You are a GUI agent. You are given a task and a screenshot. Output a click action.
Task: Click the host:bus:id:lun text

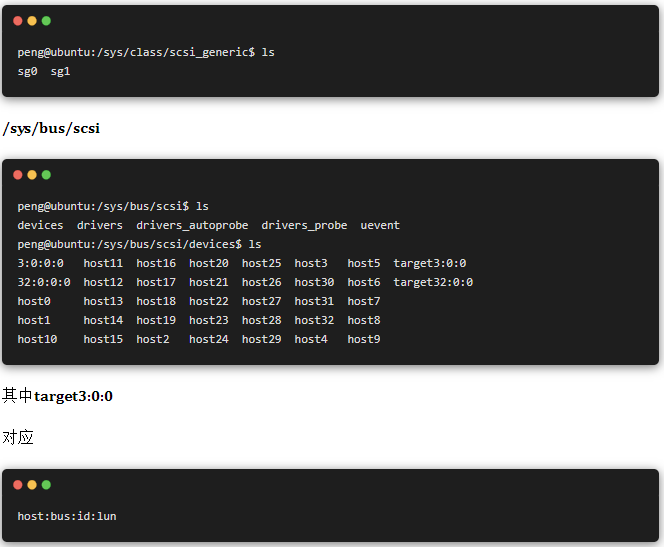67,516
